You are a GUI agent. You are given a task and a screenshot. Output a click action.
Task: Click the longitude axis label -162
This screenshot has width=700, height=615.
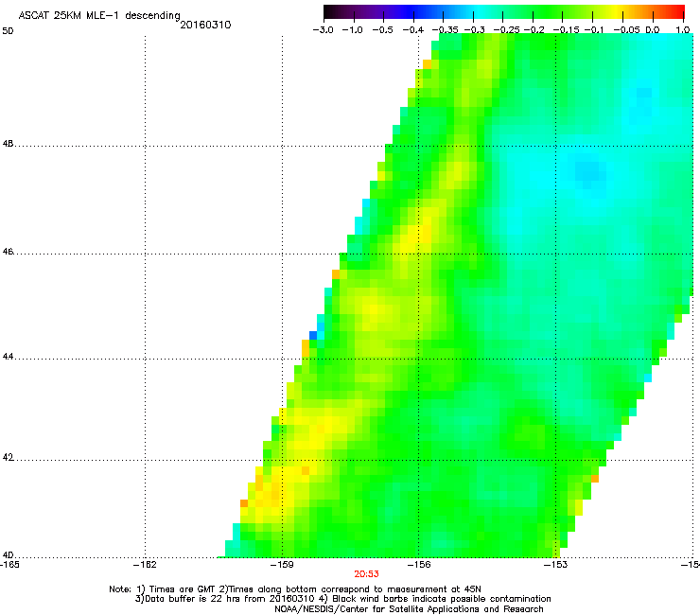[145, 565]
